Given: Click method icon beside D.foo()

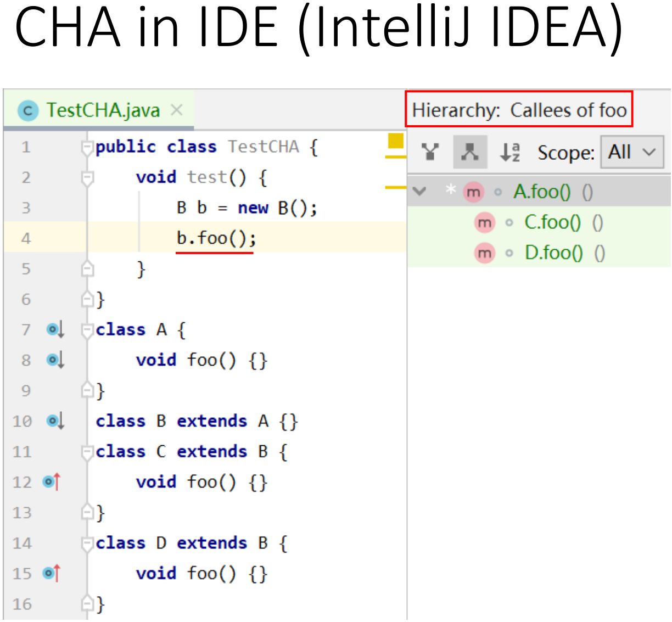Looking at the screenshot, I should point(484,253).
